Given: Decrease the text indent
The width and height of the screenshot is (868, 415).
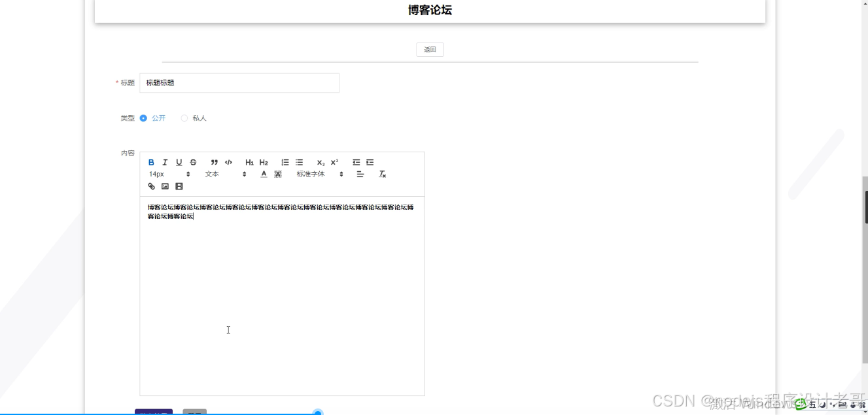Looking at the screenshot, I should 356,162.
